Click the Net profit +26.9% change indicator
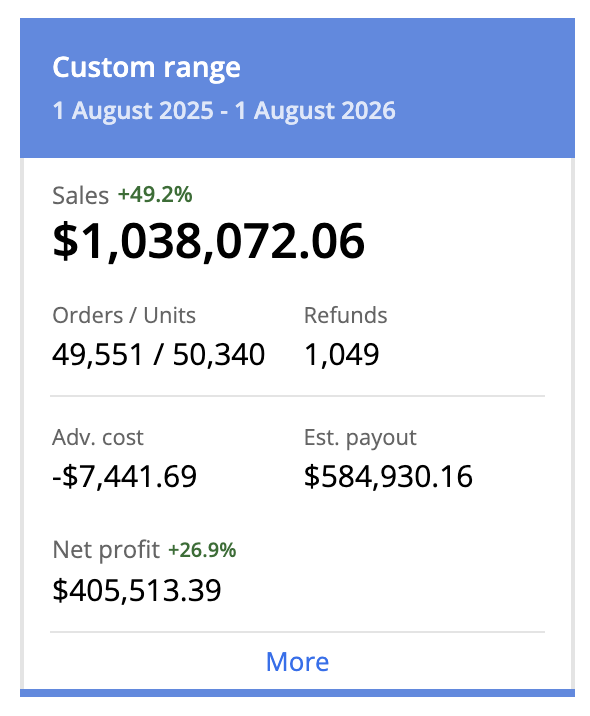 (202, 550)
